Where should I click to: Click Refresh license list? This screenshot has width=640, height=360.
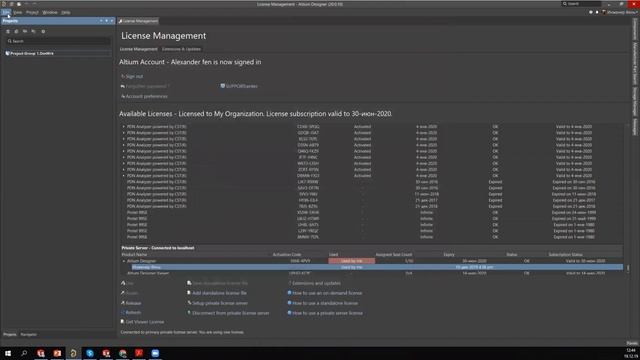click(x=131, y=313)
